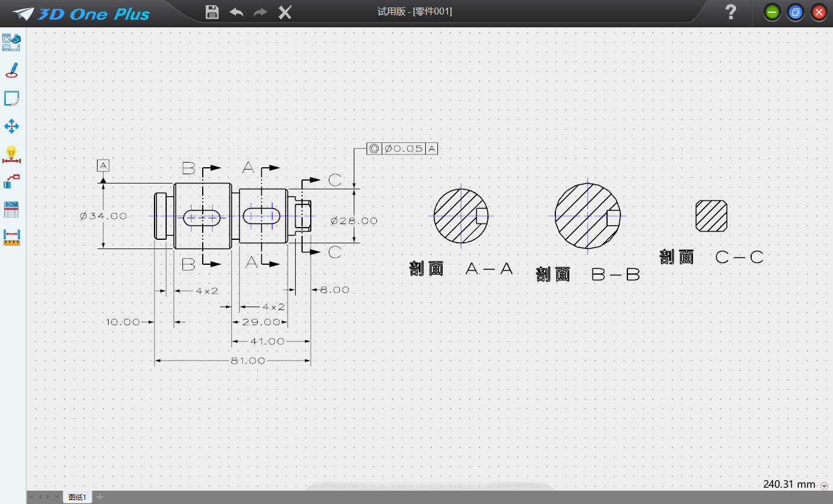Screen dimensions: 833x504
Task: Open help with the question mark
Action: click(x=731, y=12)
